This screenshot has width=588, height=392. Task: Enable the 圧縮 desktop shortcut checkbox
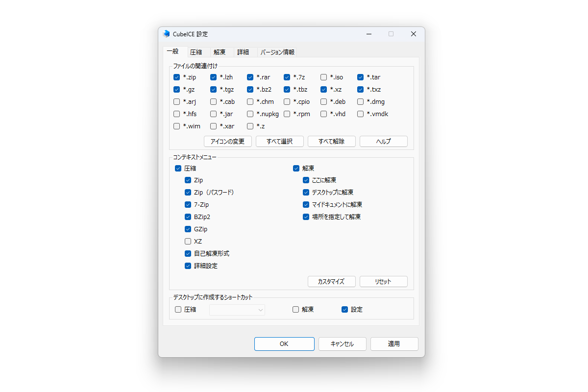[x=178, y=310]
